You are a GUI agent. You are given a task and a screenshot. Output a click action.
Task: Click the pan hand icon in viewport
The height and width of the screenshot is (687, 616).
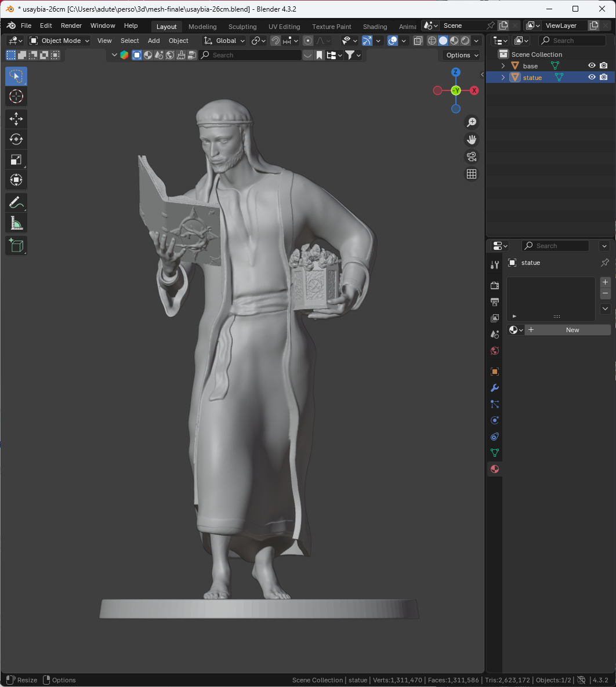point(472,139)
